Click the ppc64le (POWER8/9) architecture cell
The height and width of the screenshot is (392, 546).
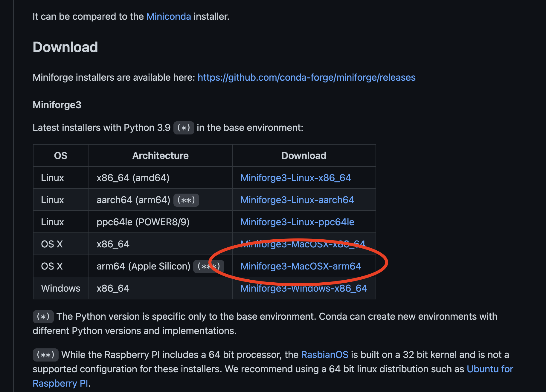pyautogui.click(x=143, y=222)
